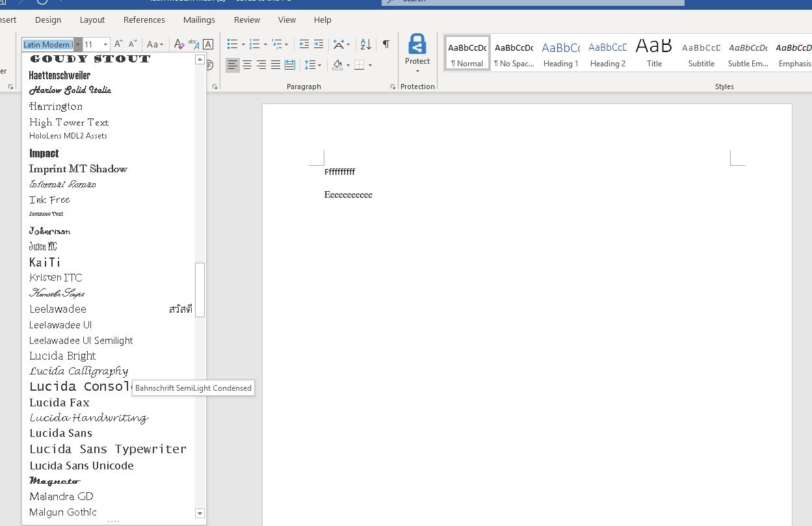Click inside the font name input box

pyautogui.click(x=48, y=44)
